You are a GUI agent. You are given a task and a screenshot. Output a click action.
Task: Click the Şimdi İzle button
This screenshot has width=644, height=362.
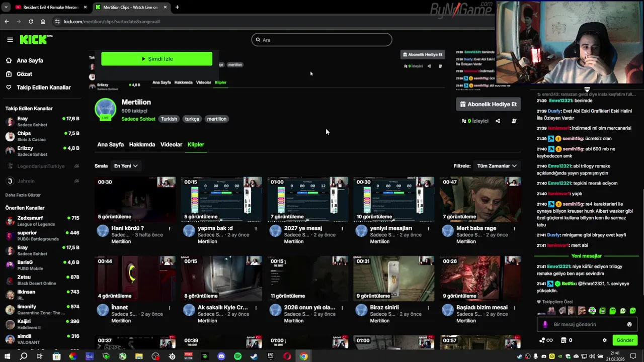pos(156,59)
